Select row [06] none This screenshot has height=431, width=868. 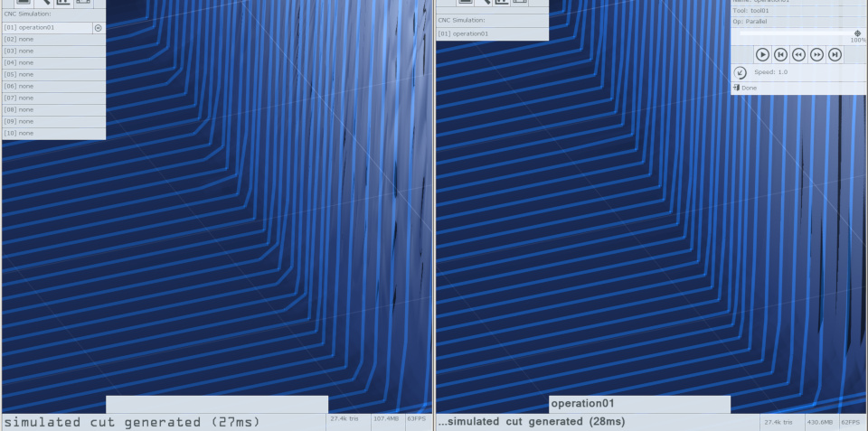[53, 87]
